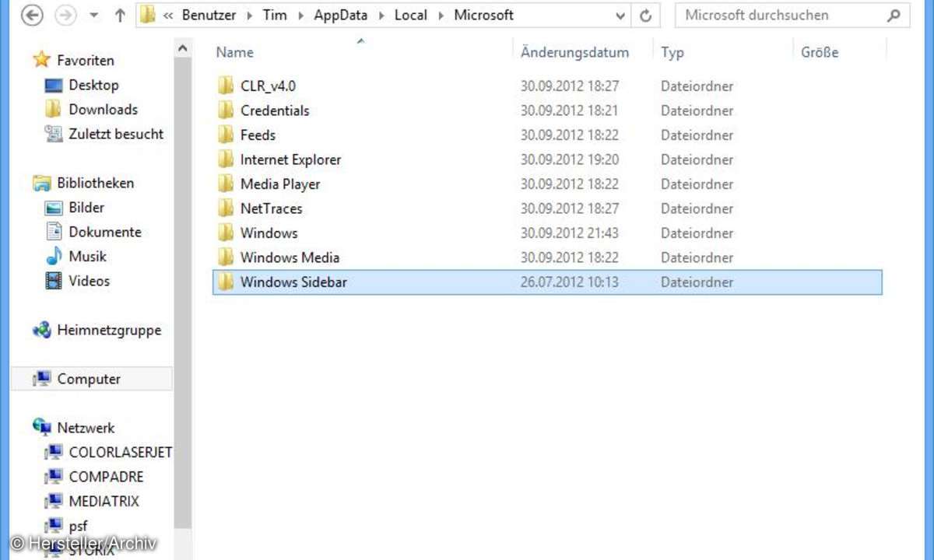934x560 pixels.
Task: Open recent locations dropdown arrow
Action: coord(94,16)
